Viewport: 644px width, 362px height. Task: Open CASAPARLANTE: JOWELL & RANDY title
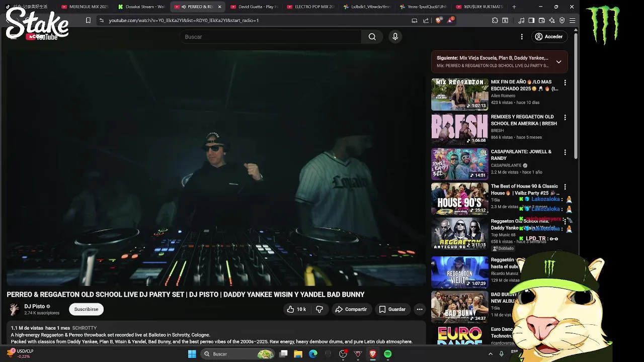coord(521,155)
